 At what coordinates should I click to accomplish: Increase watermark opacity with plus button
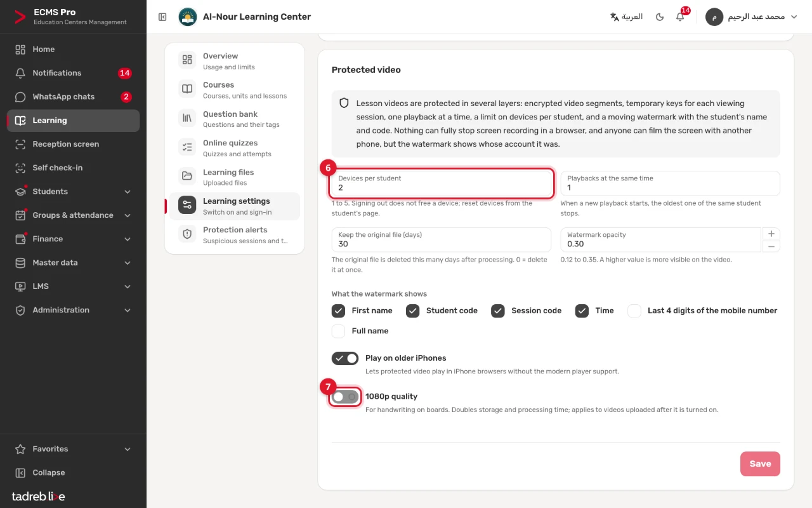[771, 234]
